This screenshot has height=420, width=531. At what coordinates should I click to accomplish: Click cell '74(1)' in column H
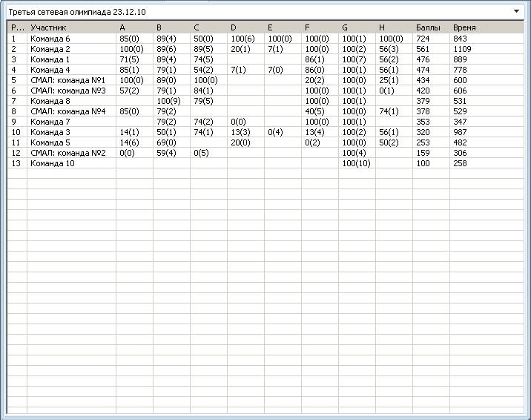point(389,111)
